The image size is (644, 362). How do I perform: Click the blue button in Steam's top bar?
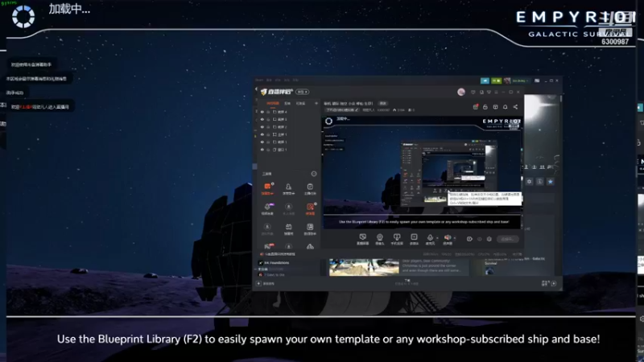click(x=485, y=81)
